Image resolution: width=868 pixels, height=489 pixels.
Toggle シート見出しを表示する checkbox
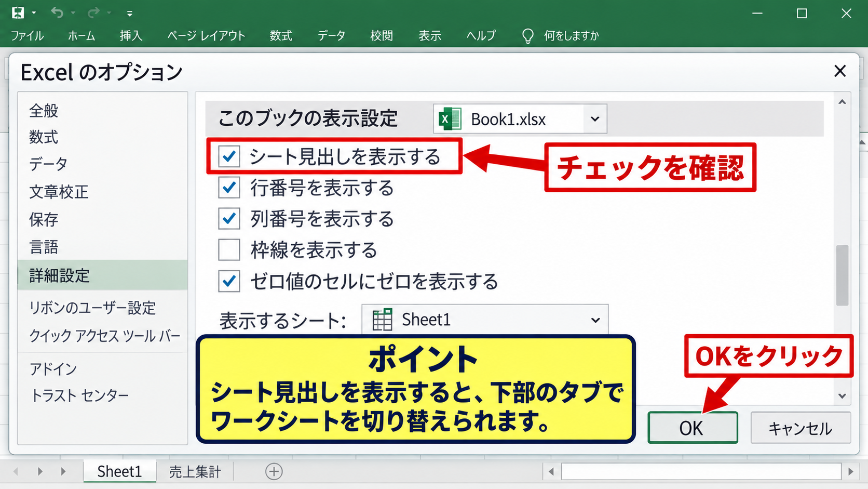point(229,156)
